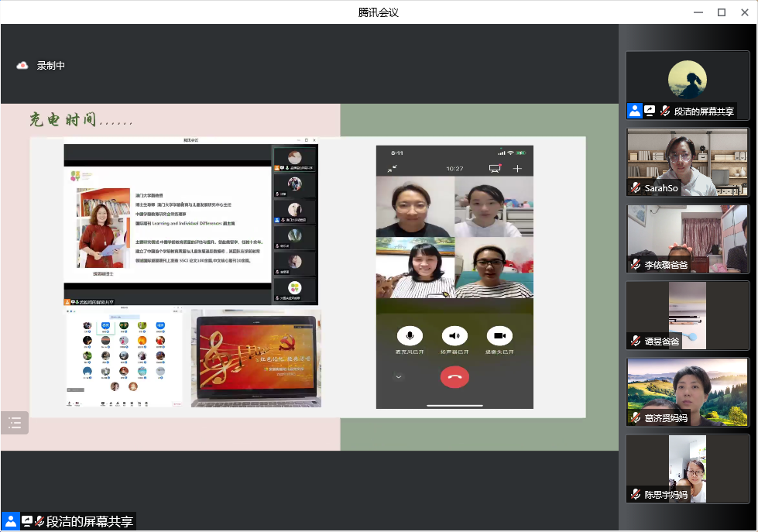Select 葛济贤妈妈's video thumbnail

tap(688, 392)
